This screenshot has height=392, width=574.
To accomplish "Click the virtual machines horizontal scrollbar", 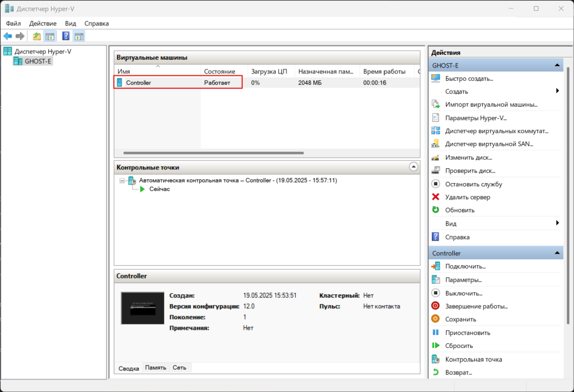I will pyautogui.click(x=214, y=153).
